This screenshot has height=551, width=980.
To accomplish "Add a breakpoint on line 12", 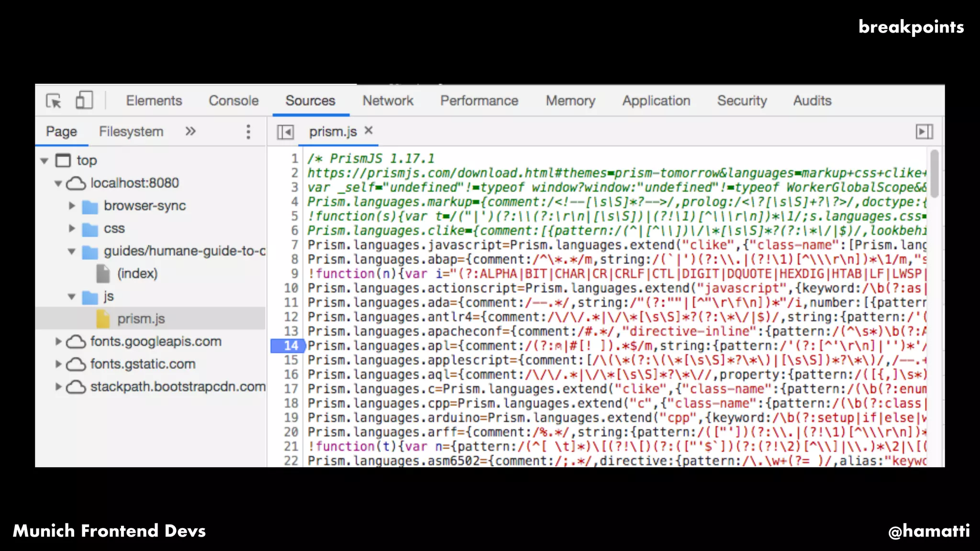I will tap(291, 317).
